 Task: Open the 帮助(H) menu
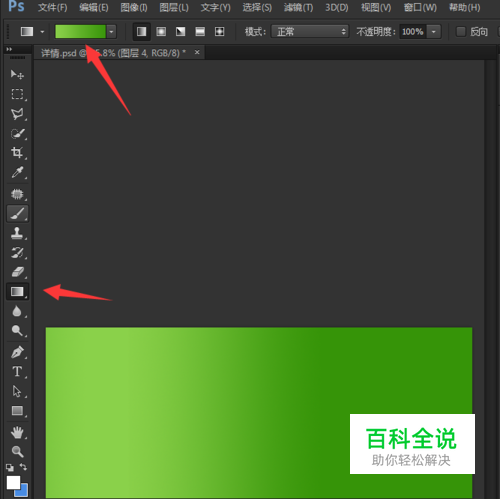pyautogui.click(x=465, y=7)
